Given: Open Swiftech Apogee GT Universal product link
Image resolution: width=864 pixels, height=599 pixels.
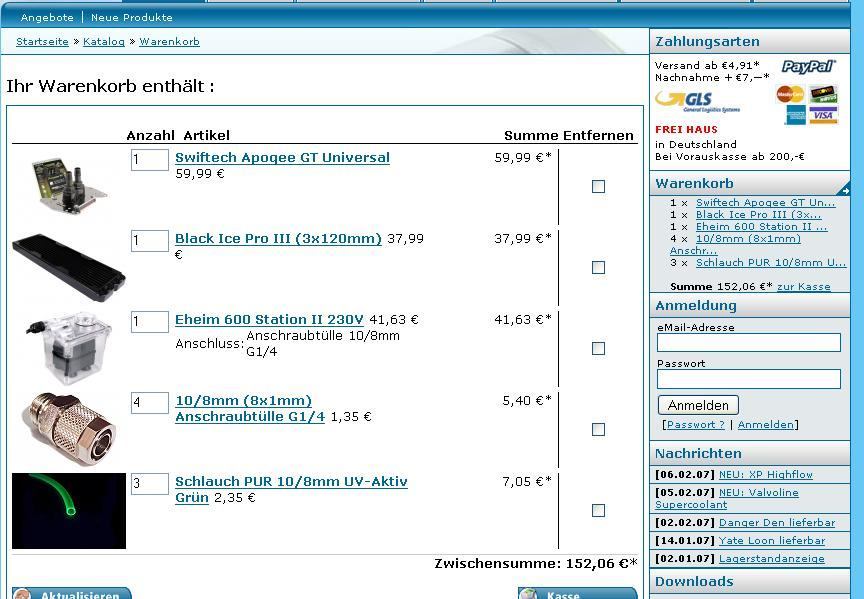Looking at the screenshot, I should point(282,158).
